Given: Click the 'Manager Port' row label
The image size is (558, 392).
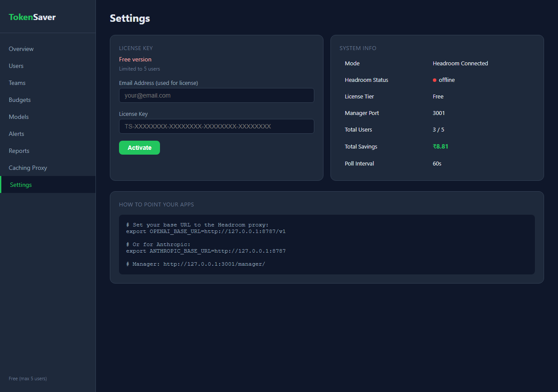Looking at the screenshot, I should (x=362, y=113).
